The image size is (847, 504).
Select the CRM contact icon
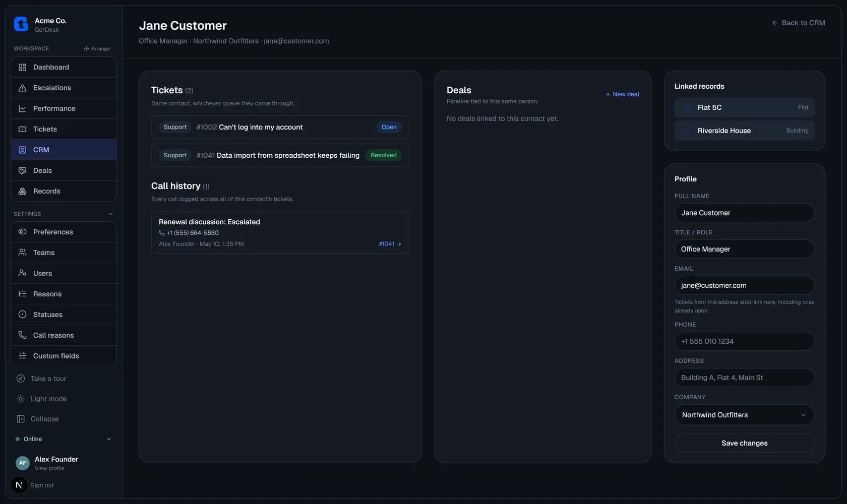tap(22, 150)
